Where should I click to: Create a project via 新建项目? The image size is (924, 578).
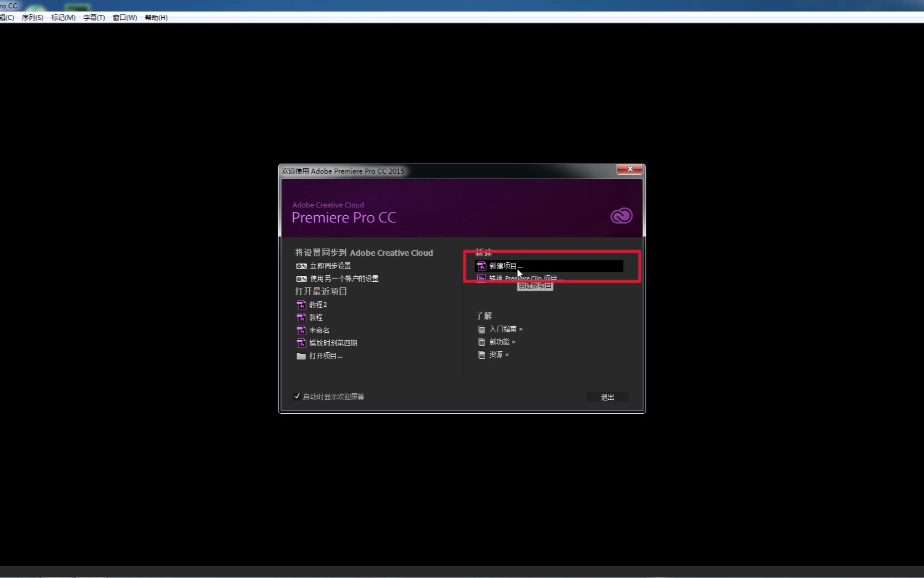tap(549, 266)
